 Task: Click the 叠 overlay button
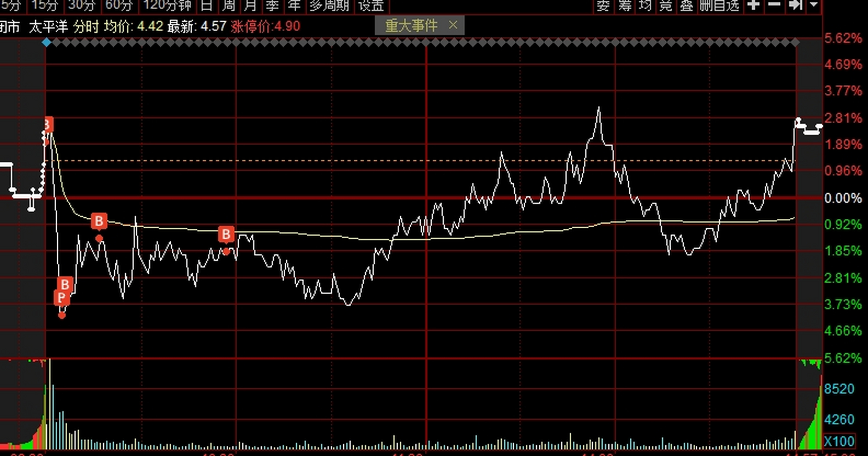(686, 5)
